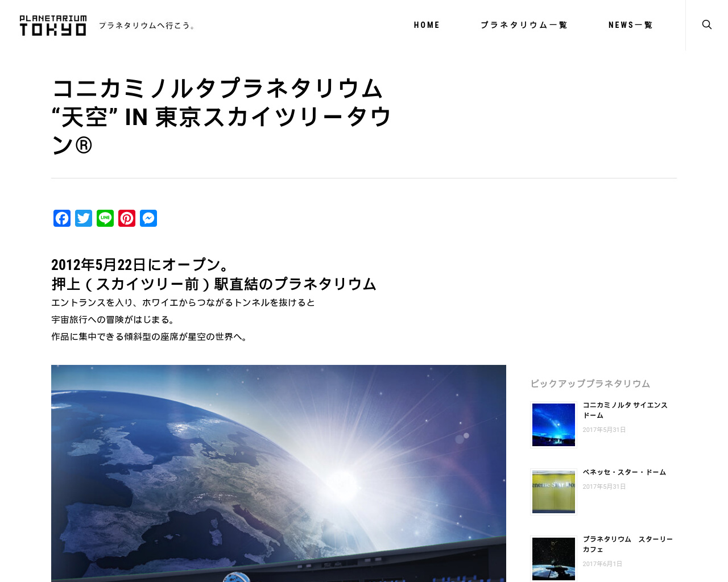Image resolution: width=728 pixels, height=582 pixels.
Task: Click the ピックアッププラネタリウム heading
Action: click(x=590, y=384)
